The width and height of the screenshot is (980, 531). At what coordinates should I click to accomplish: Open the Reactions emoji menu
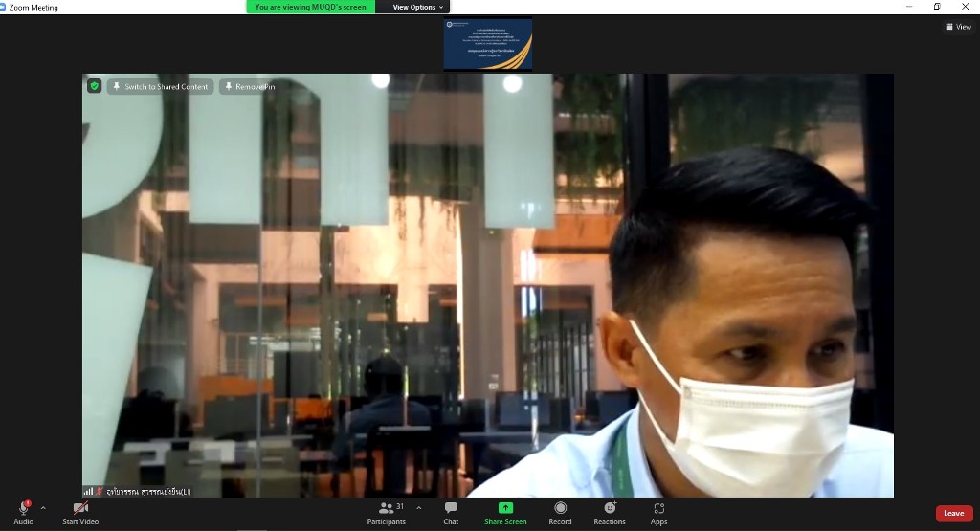click(x=610, y=508)
